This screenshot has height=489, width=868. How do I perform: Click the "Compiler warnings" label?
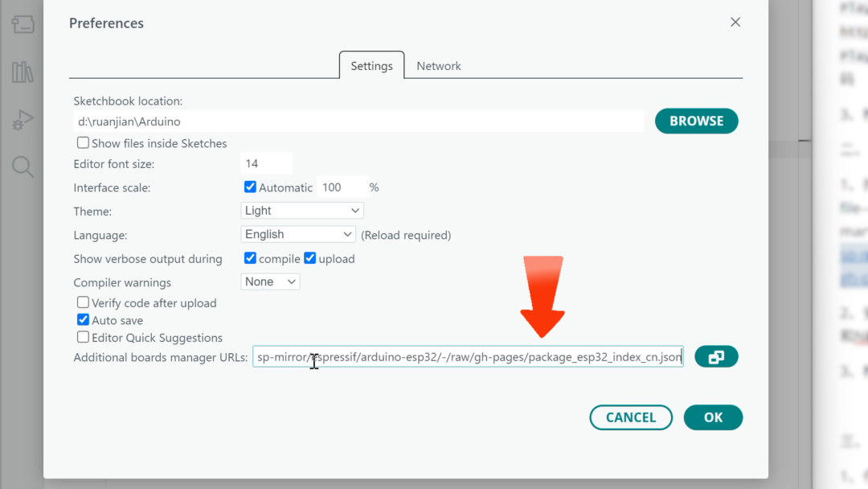122,282
